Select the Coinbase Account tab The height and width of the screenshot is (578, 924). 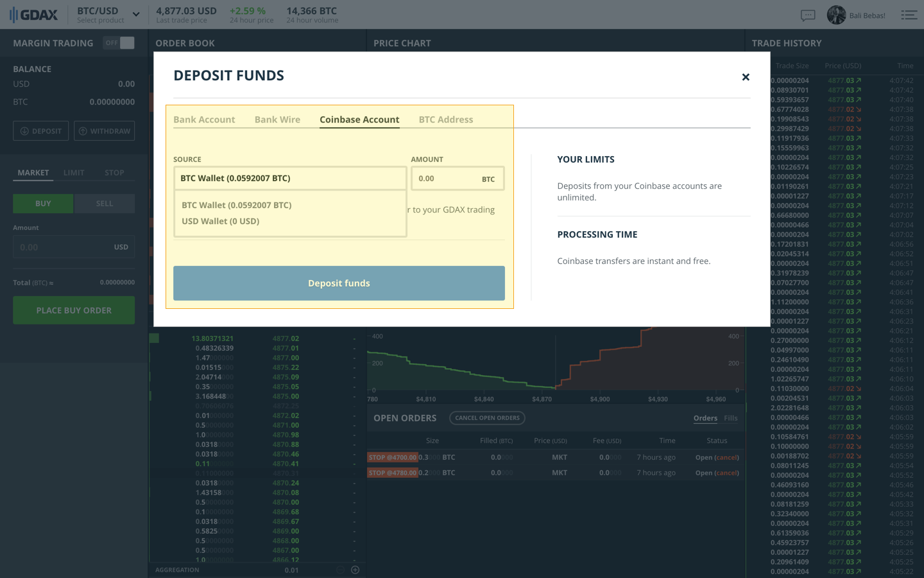359,119
